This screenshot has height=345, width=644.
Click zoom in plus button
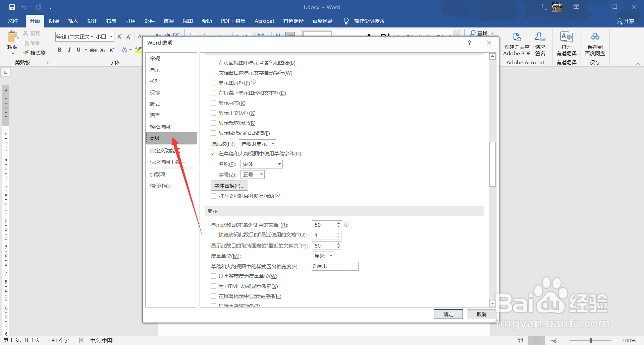[x=615, y=340]
